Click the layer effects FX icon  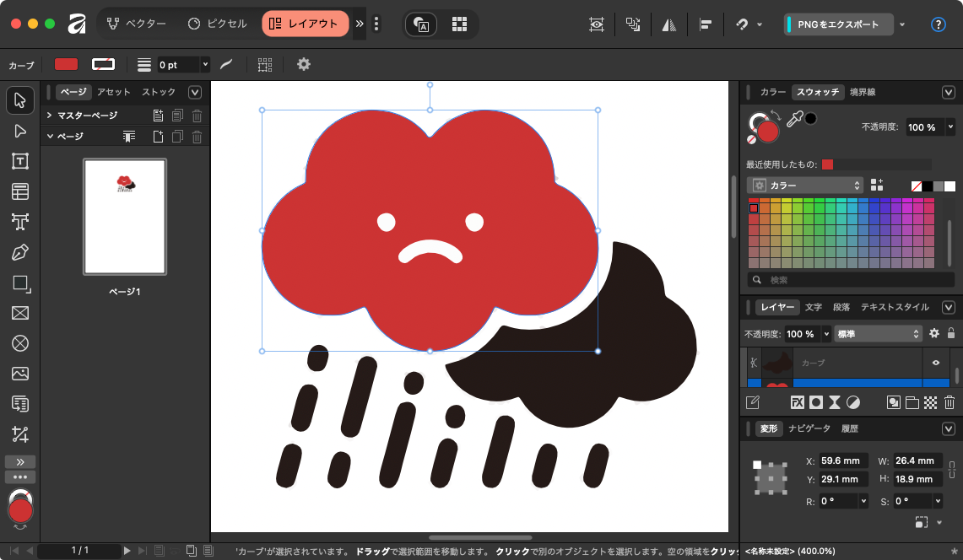797,402
